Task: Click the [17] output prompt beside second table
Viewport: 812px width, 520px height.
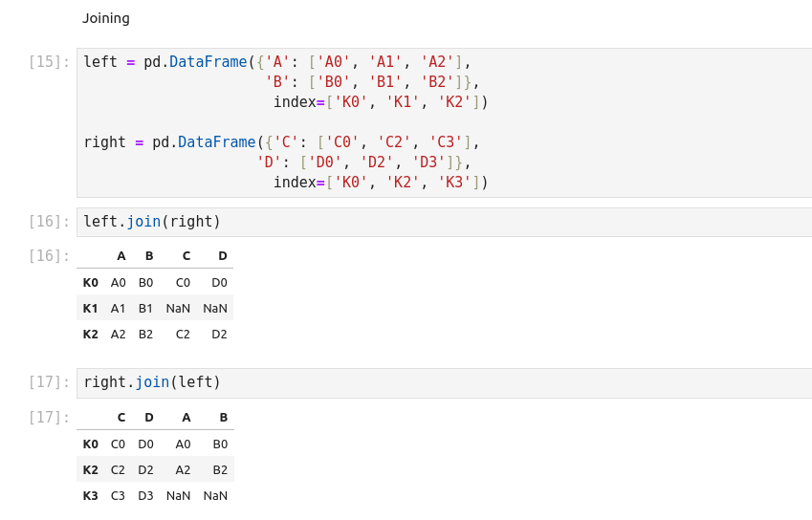Action: point(49,418)
